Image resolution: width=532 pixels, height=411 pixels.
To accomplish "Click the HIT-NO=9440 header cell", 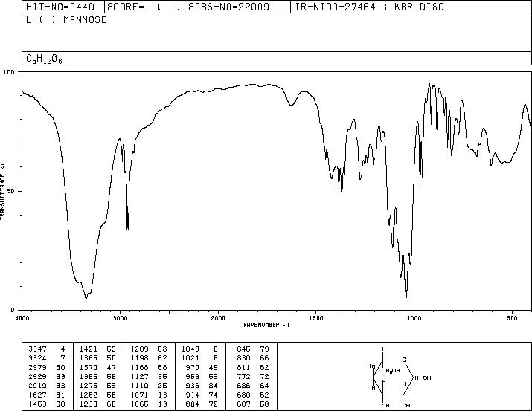I will pos(63,7).
